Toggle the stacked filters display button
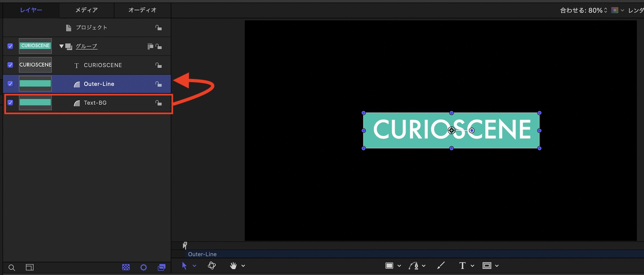This screenshot has width=644, height=275. point(162,267)
